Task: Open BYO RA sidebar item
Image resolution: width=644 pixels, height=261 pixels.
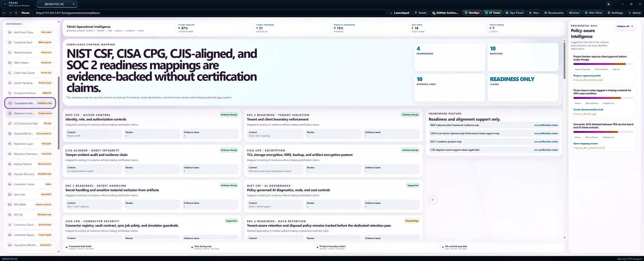Action: [30, 215]
